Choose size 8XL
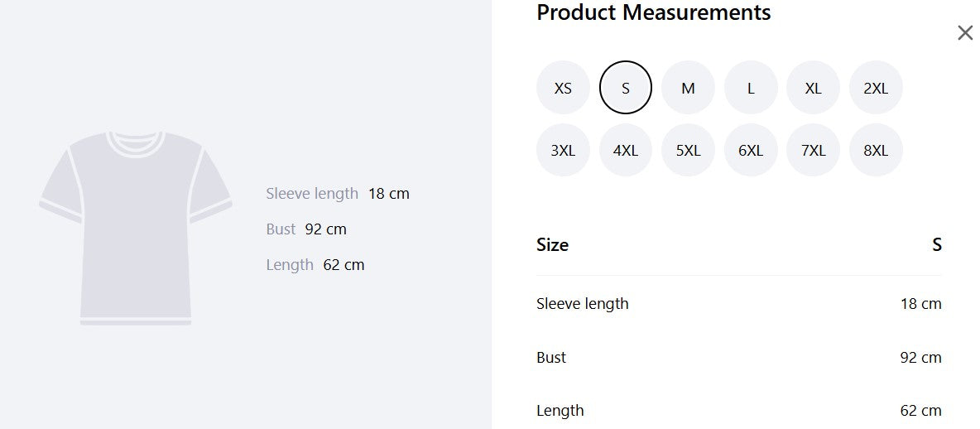The image size is (980, 429). [x=876, y=150]
